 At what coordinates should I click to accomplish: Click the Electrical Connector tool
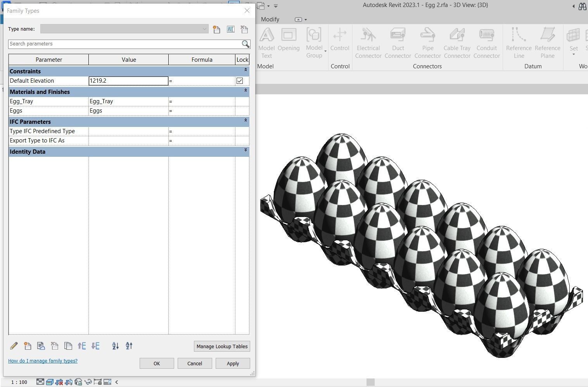click(x=368, y=43)
